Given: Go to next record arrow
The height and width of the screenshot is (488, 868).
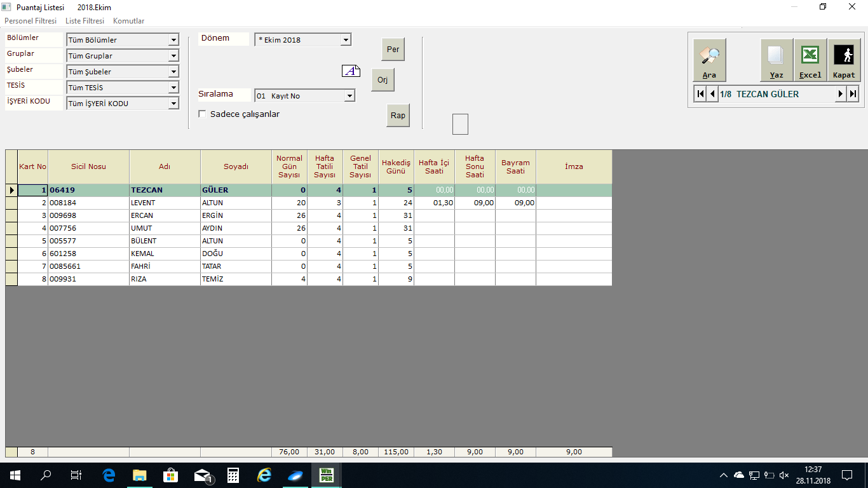Looking at the screenshot, I should pyautogui.click(x=840, y=94).
